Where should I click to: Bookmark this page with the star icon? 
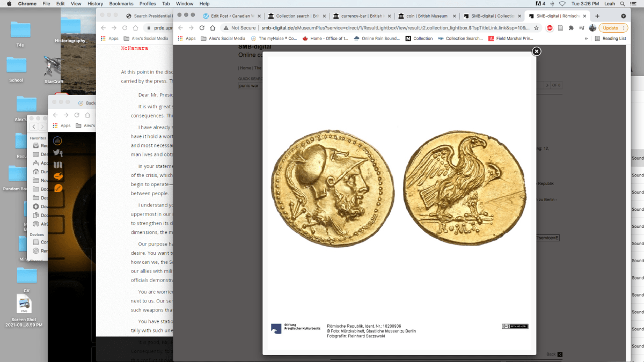click(x=536, y=28)
